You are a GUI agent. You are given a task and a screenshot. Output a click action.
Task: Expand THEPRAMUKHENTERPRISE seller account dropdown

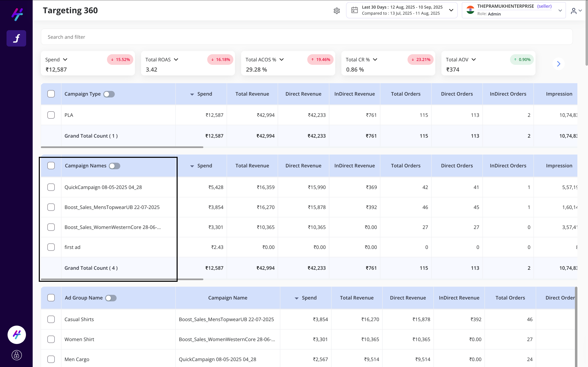click(560, 10)
